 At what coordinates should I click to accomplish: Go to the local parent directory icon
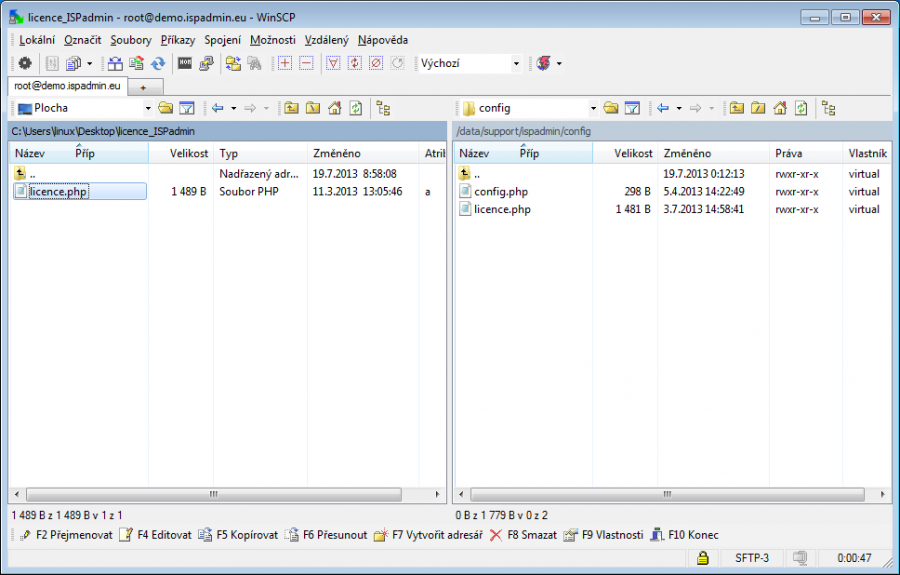point(291,108)
